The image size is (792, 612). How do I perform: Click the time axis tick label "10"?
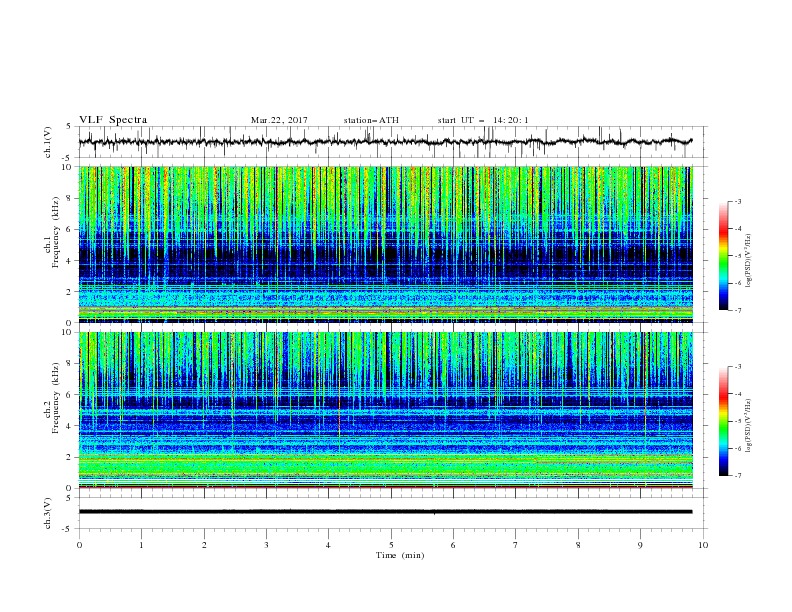click(703, 545)
